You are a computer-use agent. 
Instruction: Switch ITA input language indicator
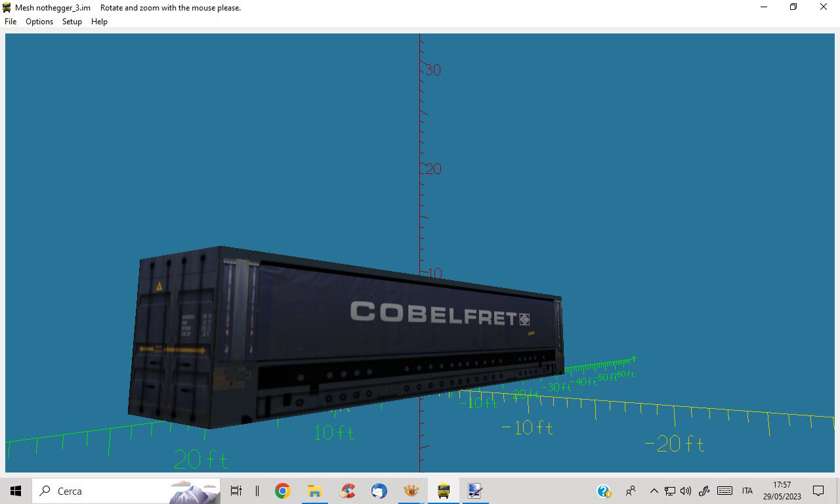pos(747,491)
